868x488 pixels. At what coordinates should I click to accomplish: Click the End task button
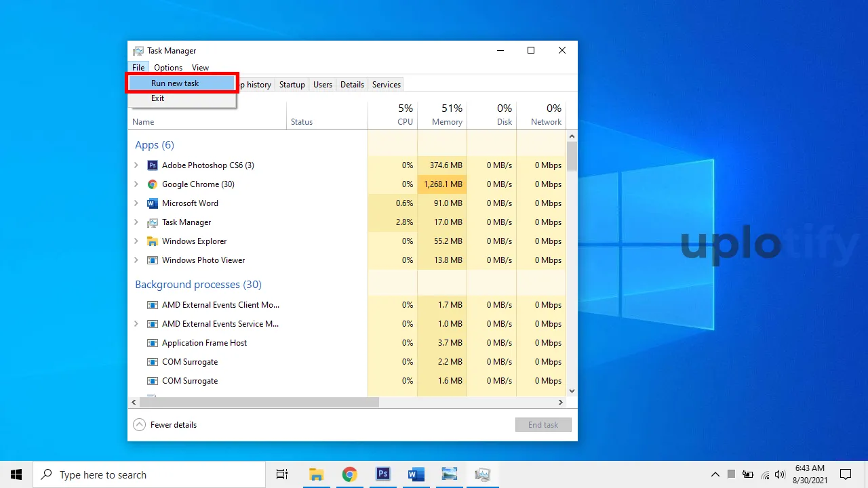tap(543, 425)
